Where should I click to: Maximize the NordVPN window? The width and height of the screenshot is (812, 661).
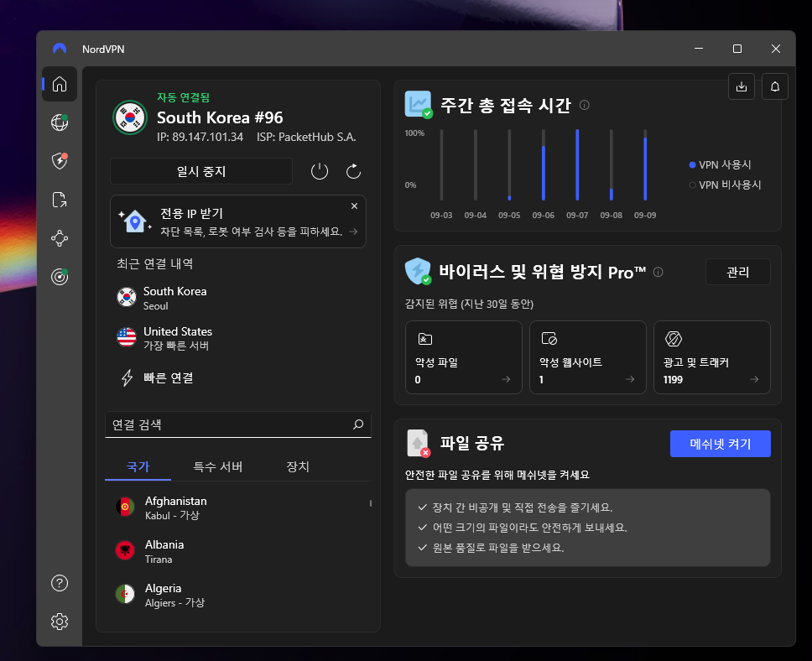(x=737, y=49)
